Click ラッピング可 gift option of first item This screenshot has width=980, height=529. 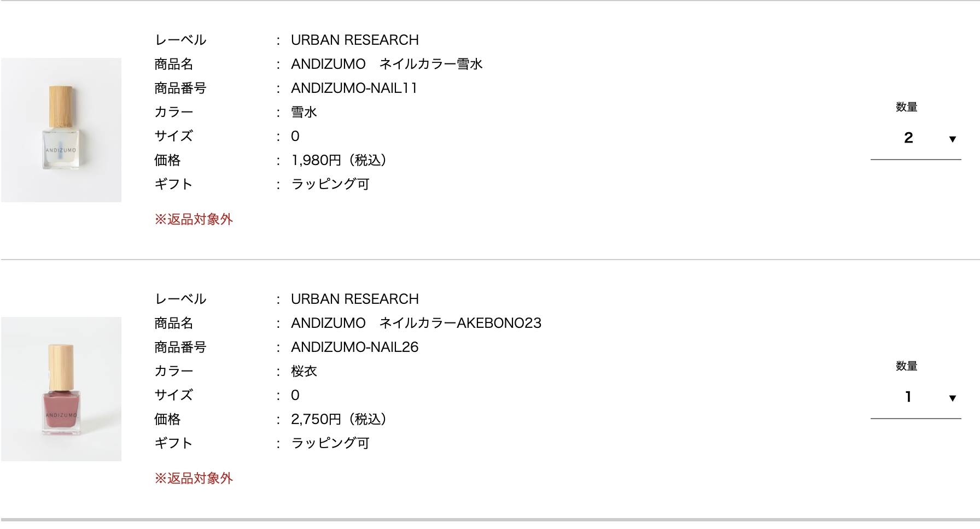click(330, 184)
